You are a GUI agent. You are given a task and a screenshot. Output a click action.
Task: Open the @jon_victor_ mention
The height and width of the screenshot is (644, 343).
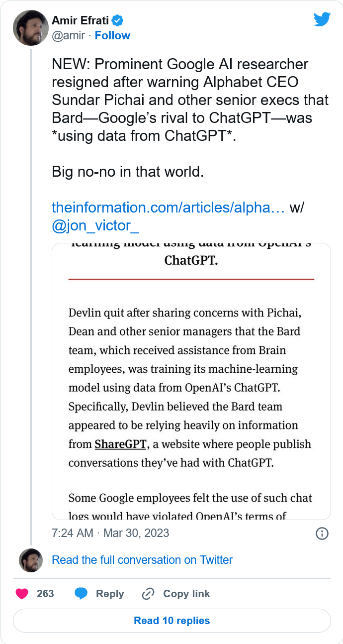[95, 225]
